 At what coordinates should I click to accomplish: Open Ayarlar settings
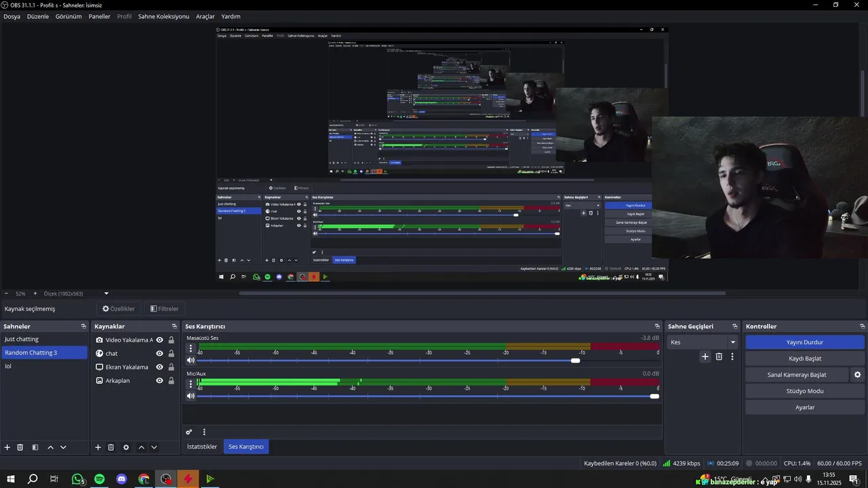click(804, 407)
